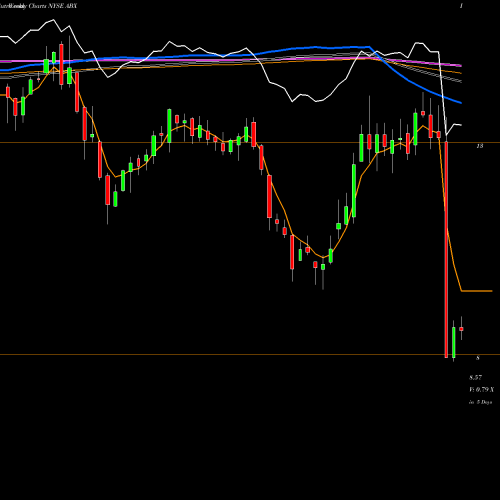Select the small final red candle at chart's end
The height and width of the screenshot is (500, 500).
pyautogui.click(x=461, y=329)
